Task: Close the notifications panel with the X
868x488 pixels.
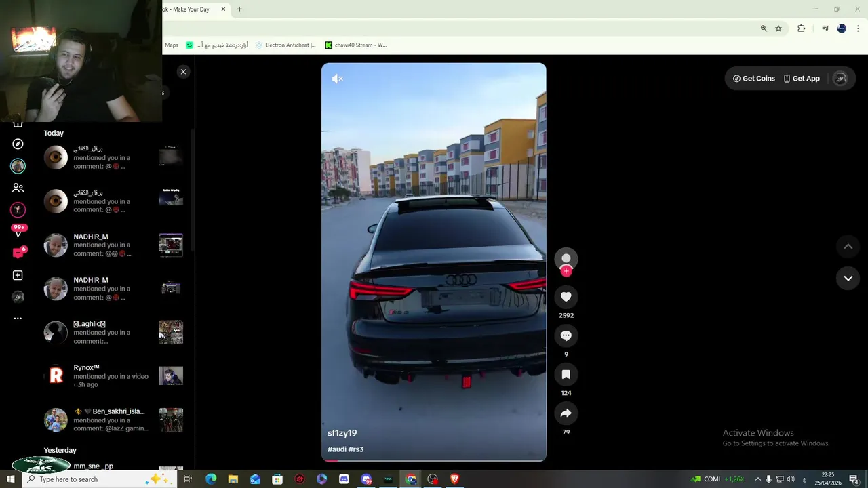Action: pos(183,72)
